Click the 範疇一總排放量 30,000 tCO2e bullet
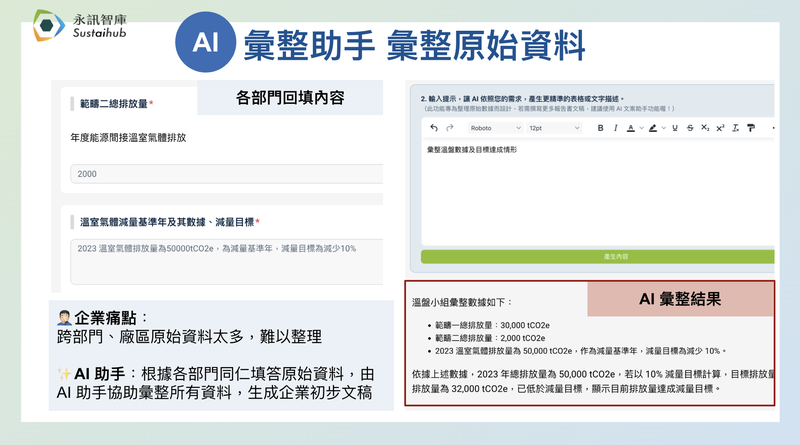 point(492,325)
